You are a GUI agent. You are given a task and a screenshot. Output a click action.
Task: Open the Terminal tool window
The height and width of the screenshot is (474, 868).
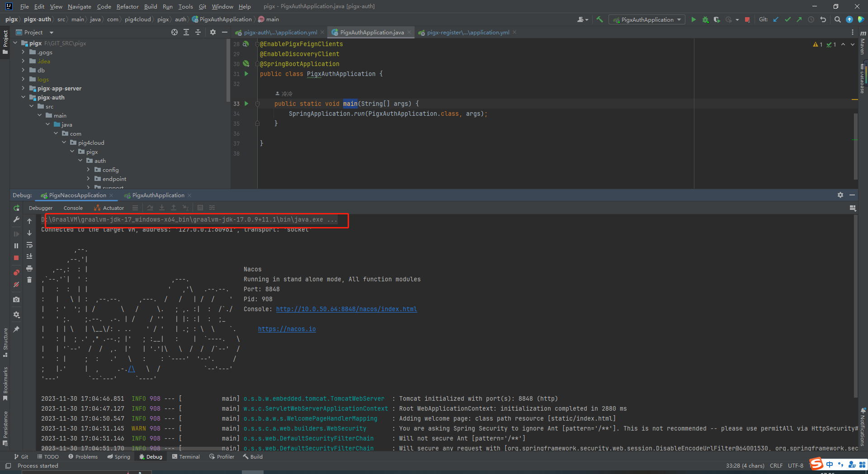(186, 457)
